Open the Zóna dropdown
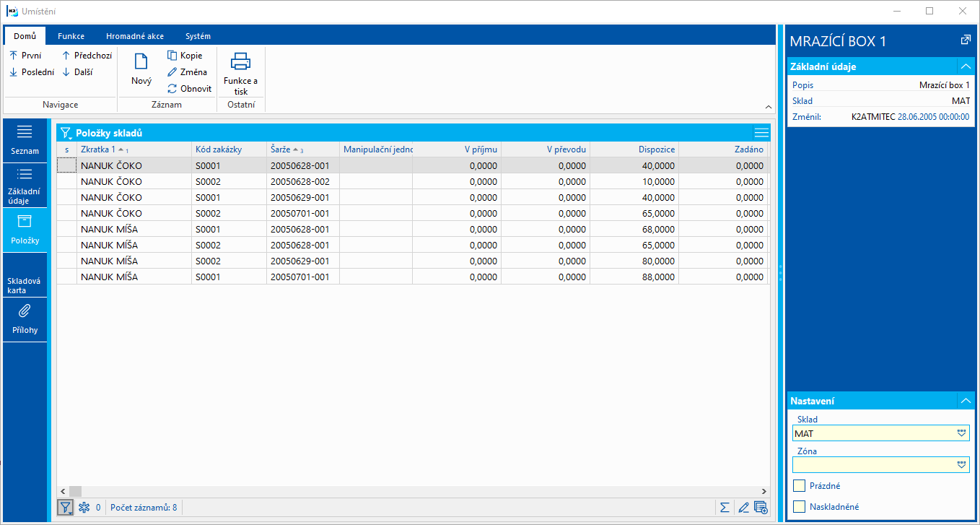 coord(961,465)
